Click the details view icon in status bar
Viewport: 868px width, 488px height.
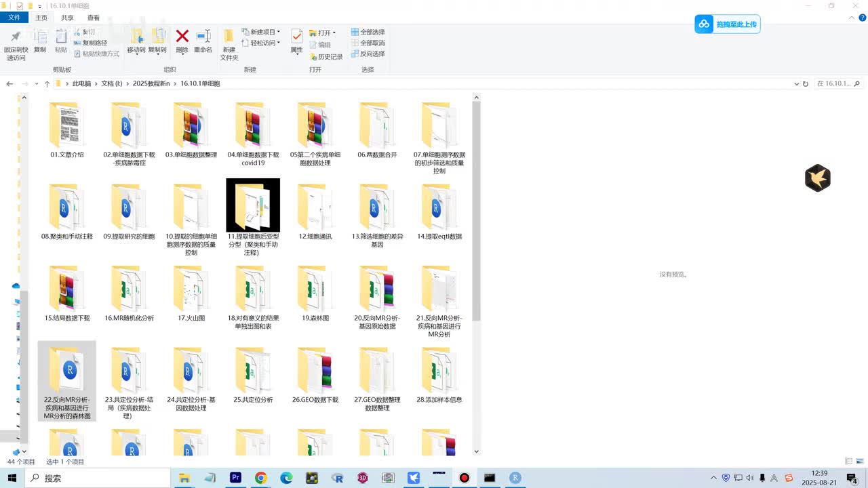pyautogui.click(x=850, y=462)
